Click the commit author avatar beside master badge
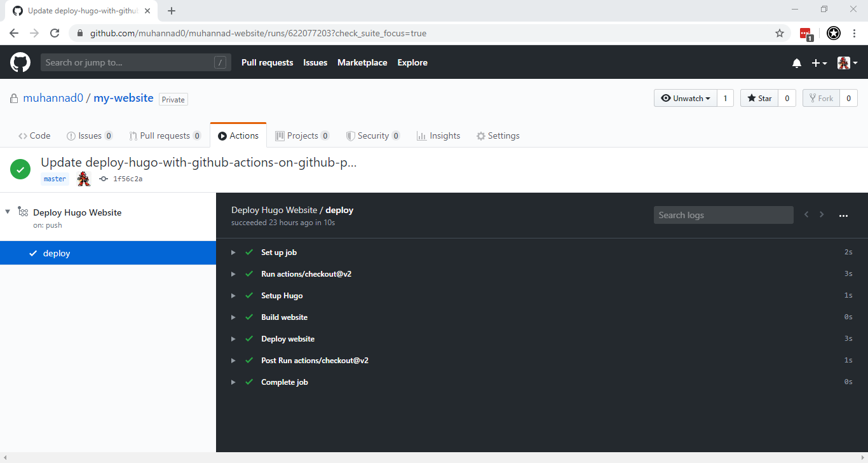 (x=83, y=179)
